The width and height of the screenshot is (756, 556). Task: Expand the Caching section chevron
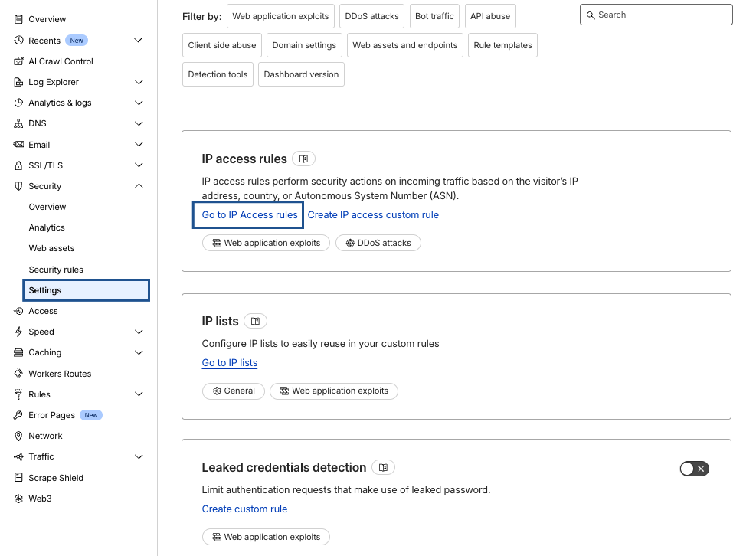(x=139, y=352)
